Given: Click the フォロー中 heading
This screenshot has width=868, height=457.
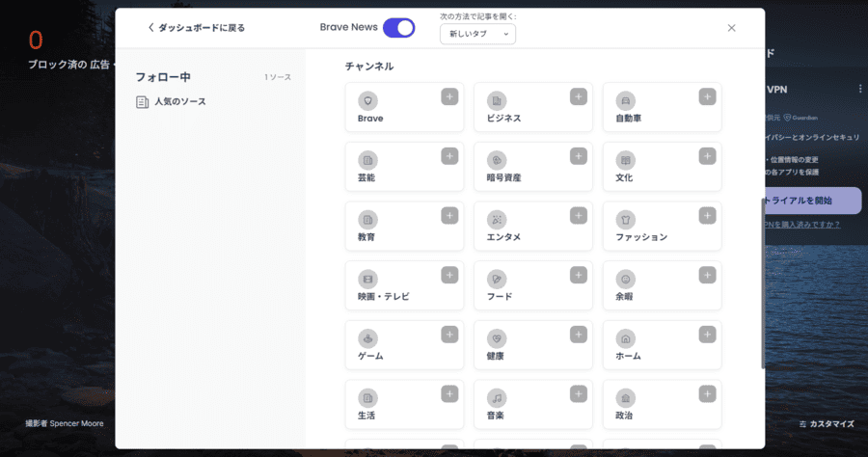Looking at the screenshot, I should [163, 77].
